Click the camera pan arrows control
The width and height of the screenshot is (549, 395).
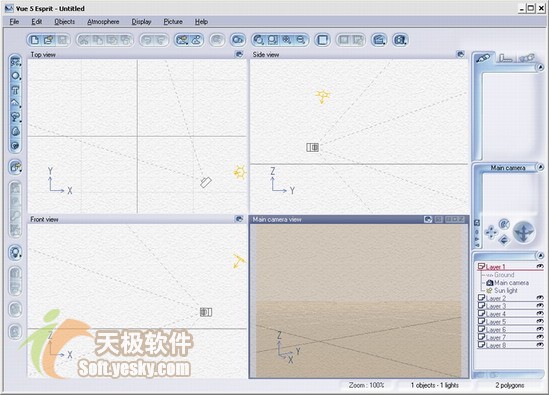(x=491, y=232)
